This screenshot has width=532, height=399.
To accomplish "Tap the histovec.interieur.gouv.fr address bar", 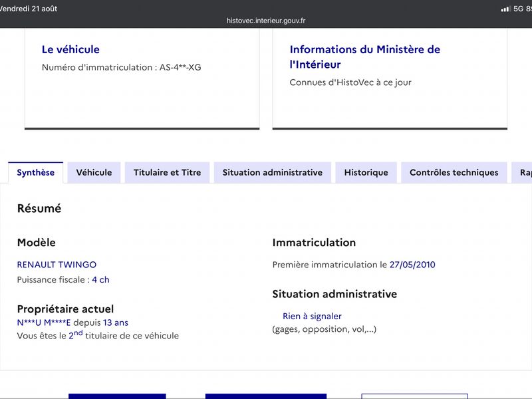I will coord(266,21).
